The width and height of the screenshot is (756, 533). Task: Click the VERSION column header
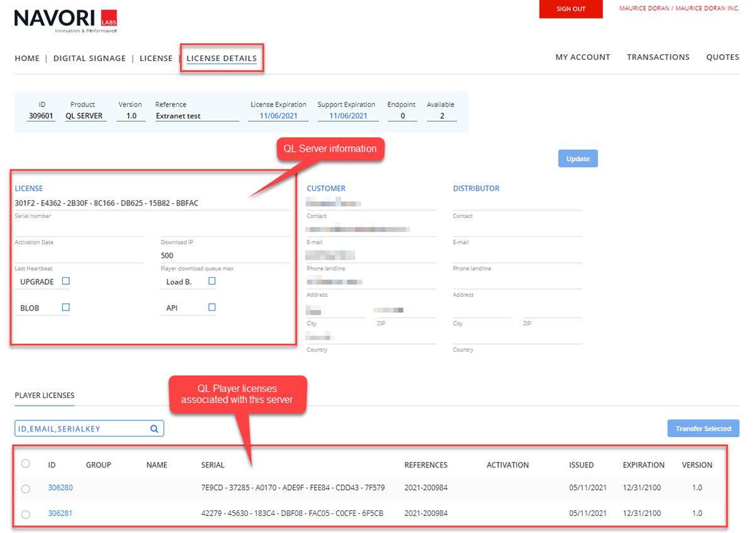(x=697, y=465)
